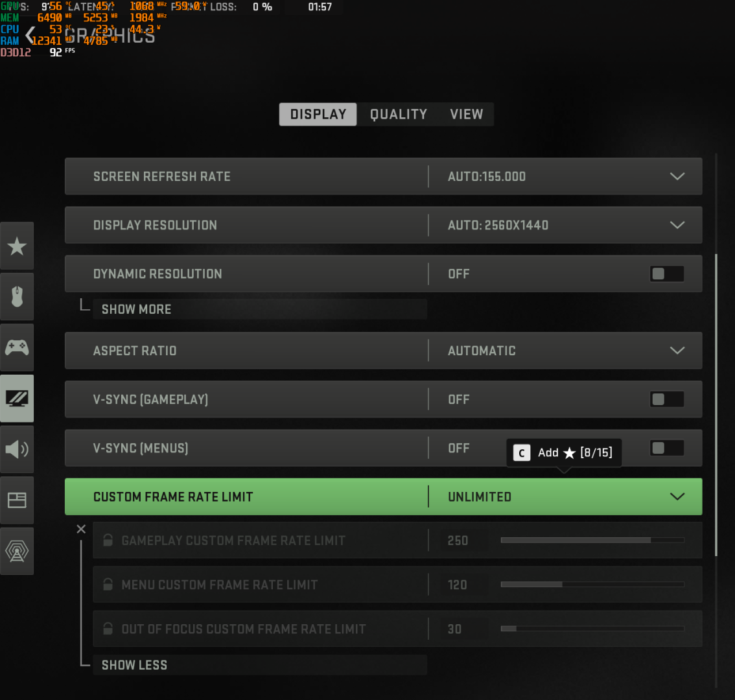Click the menu frame limit value 120
735x700 pixels.
coord(458,584)
